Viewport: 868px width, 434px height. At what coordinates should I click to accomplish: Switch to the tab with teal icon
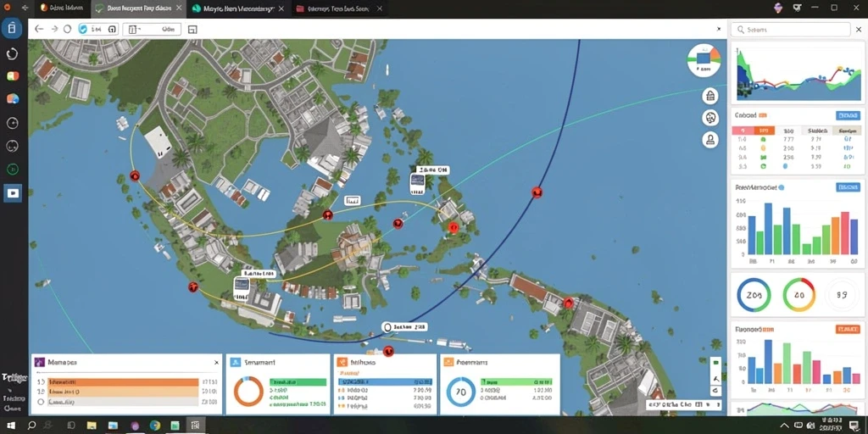pyautogui.click(x=238, y=8)
